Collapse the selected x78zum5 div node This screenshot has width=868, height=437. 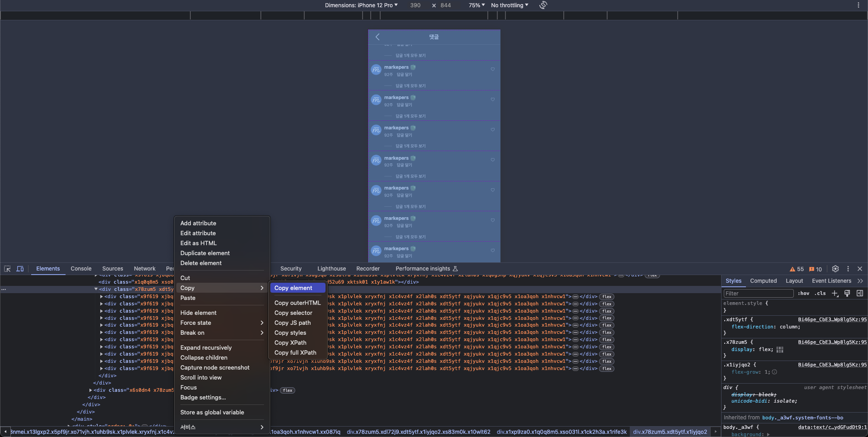(x=96, y=289)
